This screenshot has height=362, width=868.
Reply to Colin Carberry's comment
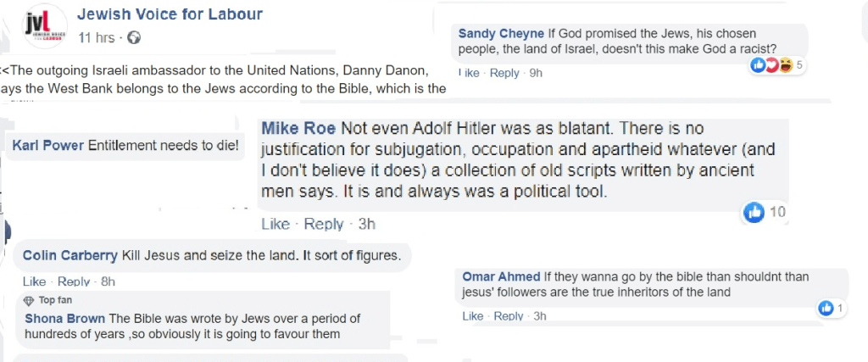click(74, 281)
